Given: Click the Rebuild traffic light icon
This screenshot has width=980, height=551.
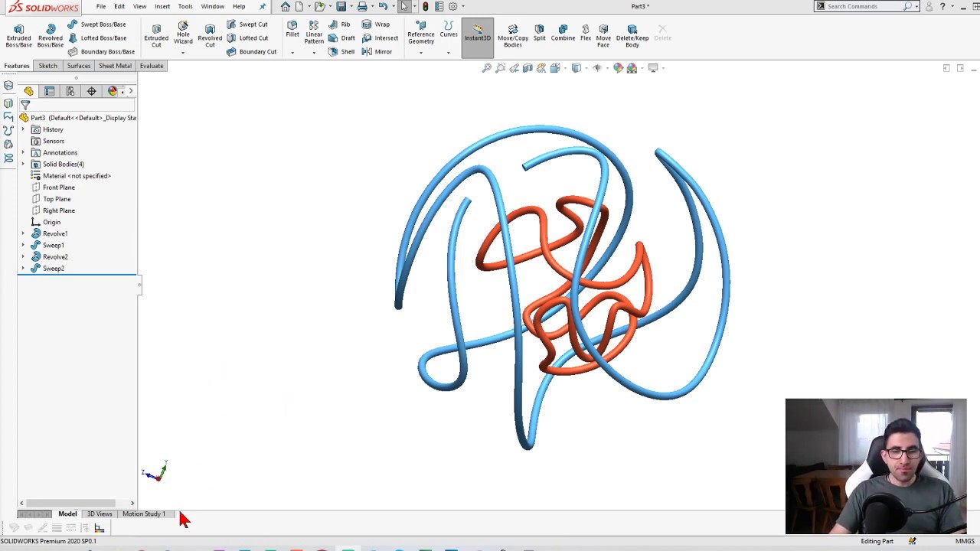Looking at the screenshot, I should click(x=425, y=6).
